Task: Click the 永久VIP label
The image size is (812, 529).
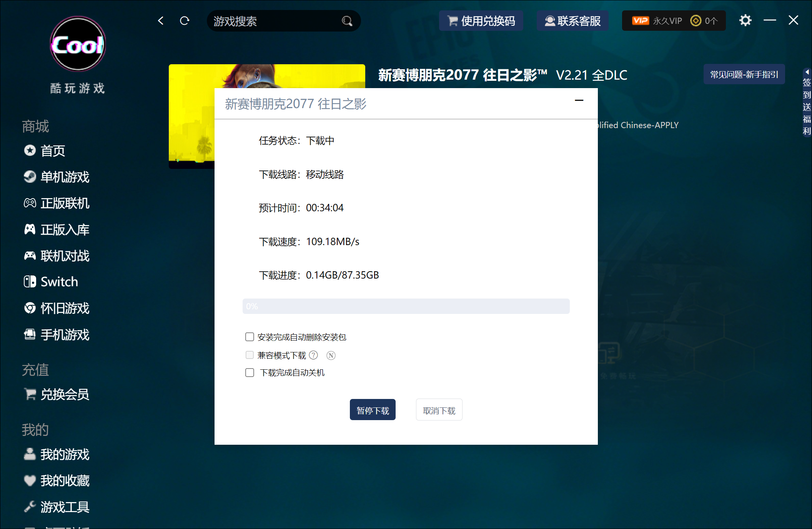Action: coord(667,21)
